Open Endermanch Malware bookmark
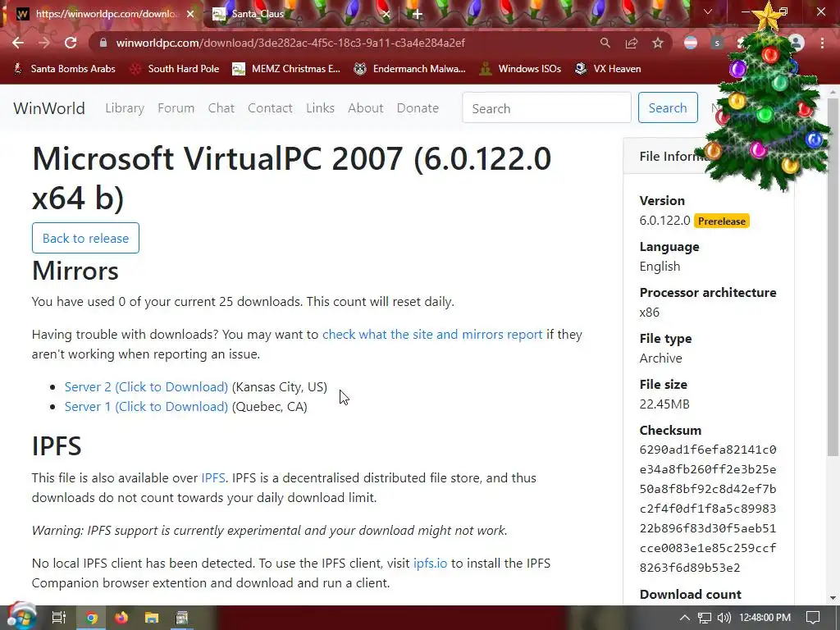Viewport: 840px width, 630px height. (x=410, y=69)
